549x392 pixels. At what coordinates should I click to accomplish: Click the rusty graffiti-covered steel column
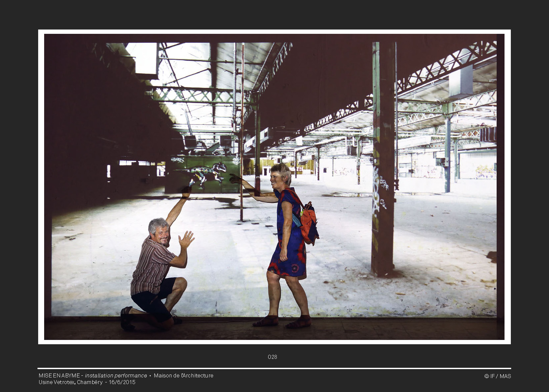point(383,166)
